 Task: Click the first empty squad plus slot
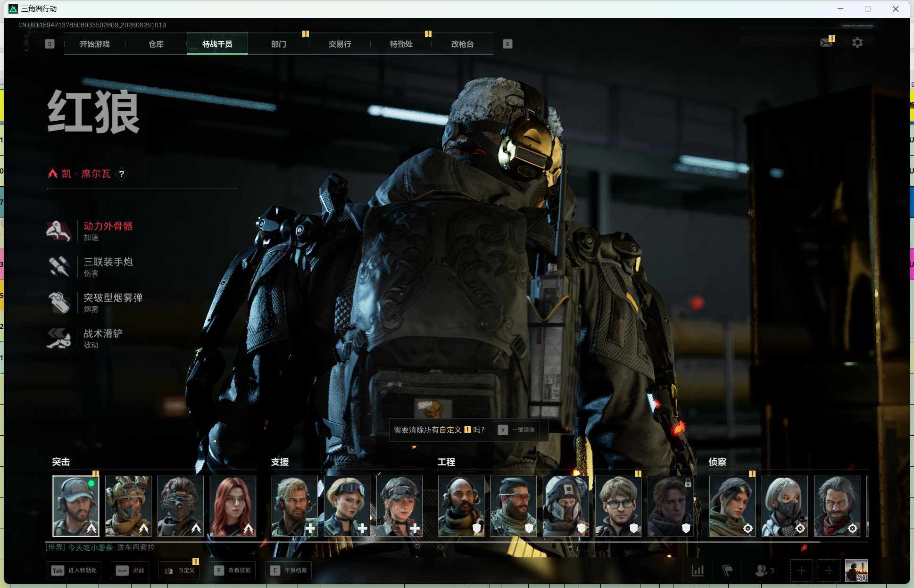point(801,571)
